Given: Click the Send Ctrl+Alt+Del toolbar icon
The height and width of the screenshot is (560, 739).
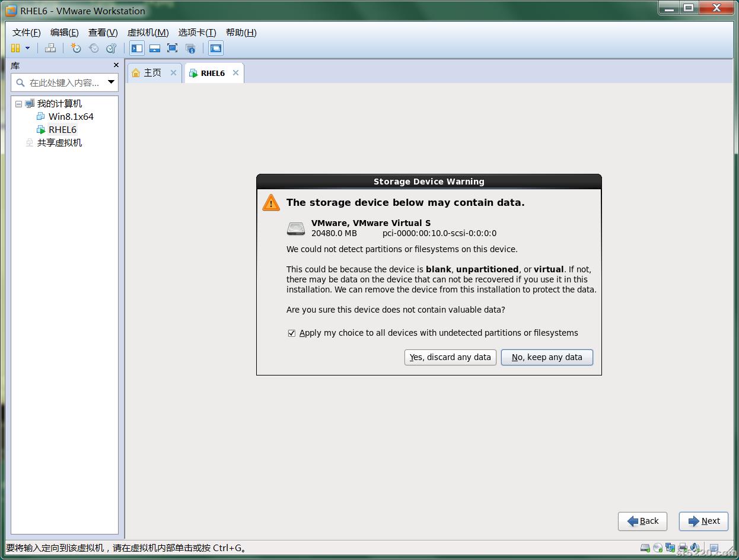Looking at the screenshot, I should point(50,48).
